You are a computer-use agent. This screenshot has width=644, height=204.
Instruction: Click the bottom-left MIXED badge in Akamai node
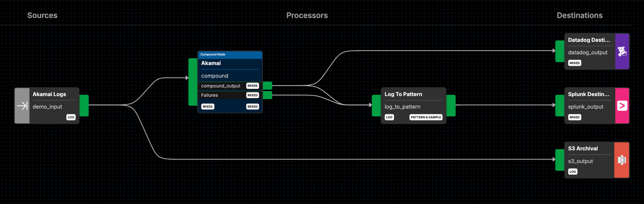coord(208,107)
